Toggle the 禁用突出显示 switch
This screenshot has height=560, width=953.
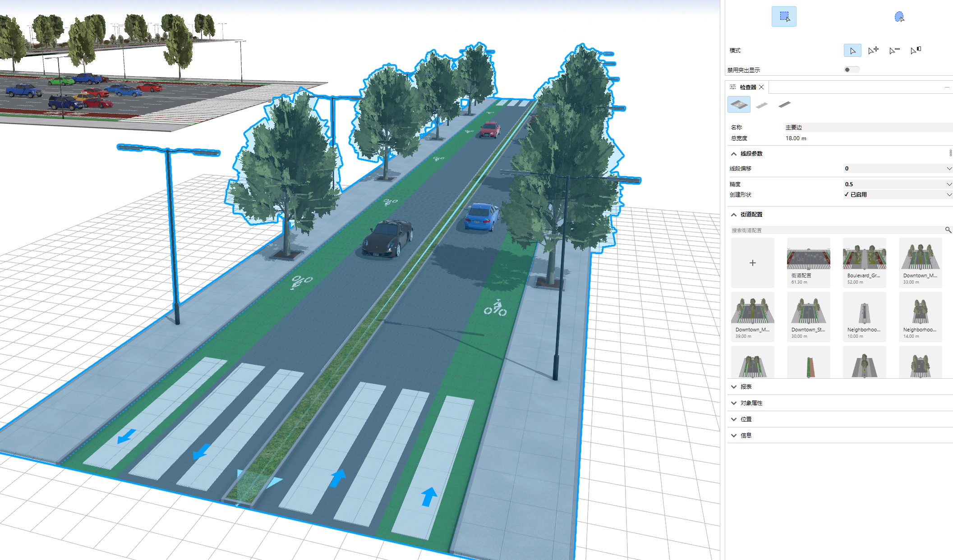pos(851,69)
